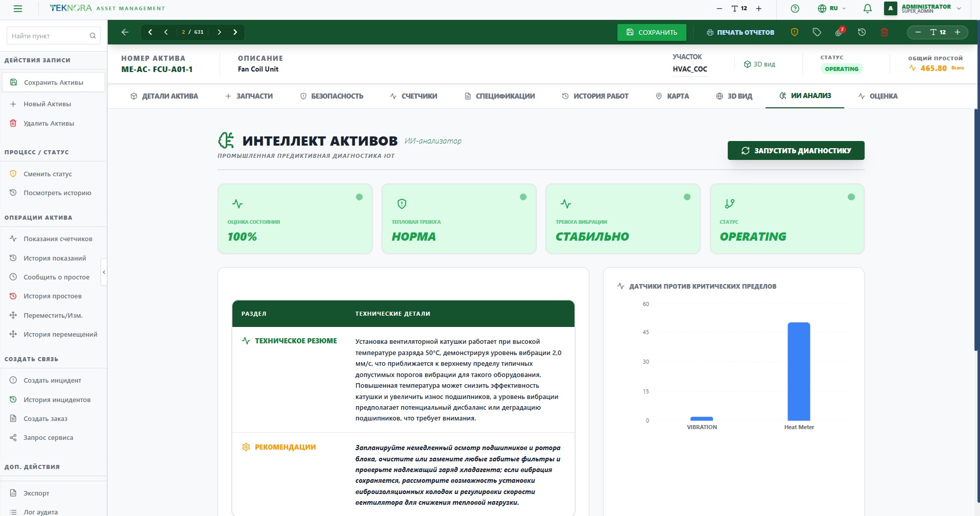Switch to 3D ВИД tab

[734, 96]
